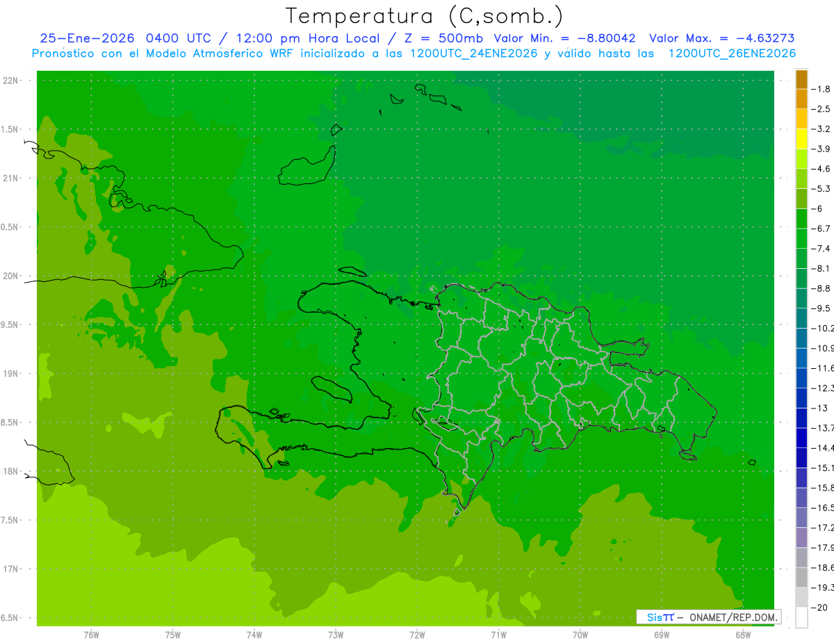The width and height of the screenshot is (834, 644).
Task: Click the "71W" longitude label
Action: 498,635
